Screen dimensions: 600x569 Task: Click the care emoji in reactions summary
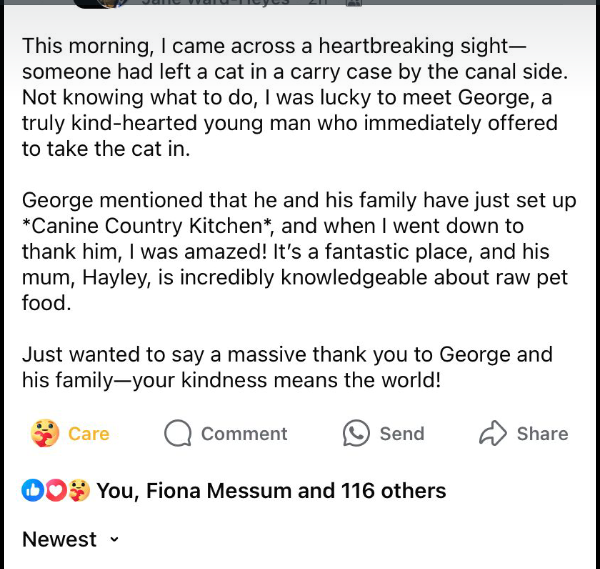point(79,490)
